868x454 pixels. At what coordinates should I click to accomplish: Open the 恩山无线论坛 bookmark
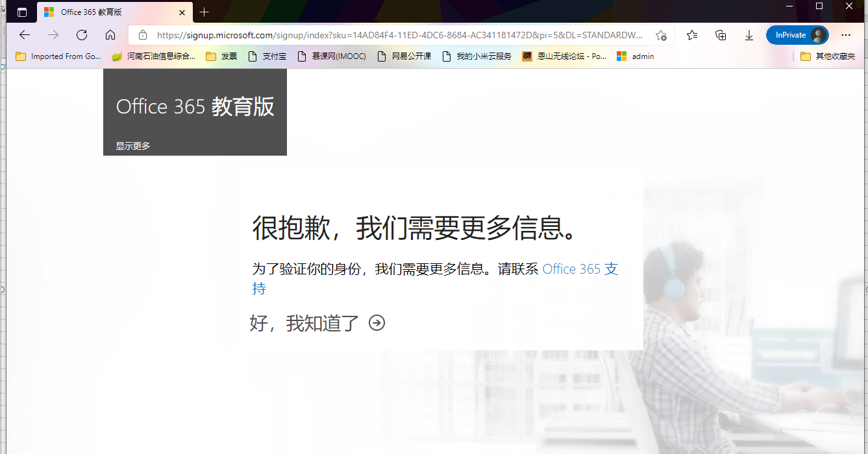pos(564,56)
